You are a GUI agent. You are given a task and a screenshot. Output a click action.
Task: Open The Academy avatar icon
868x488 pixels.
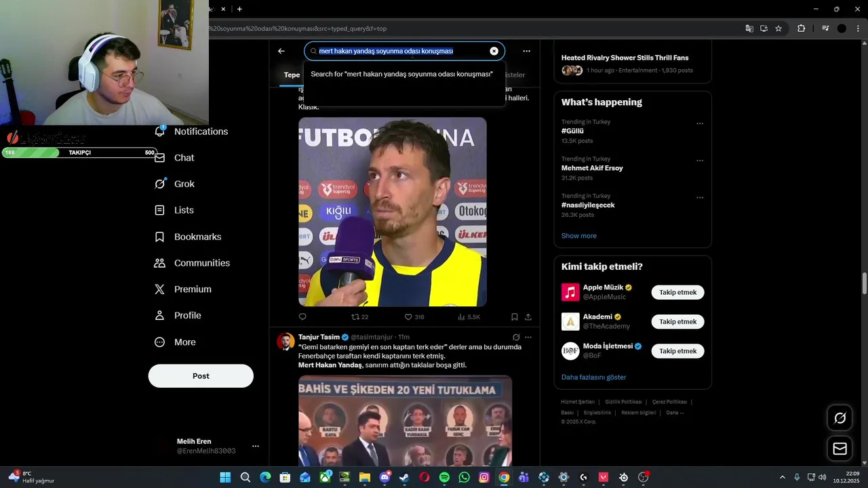coord(570,321)
